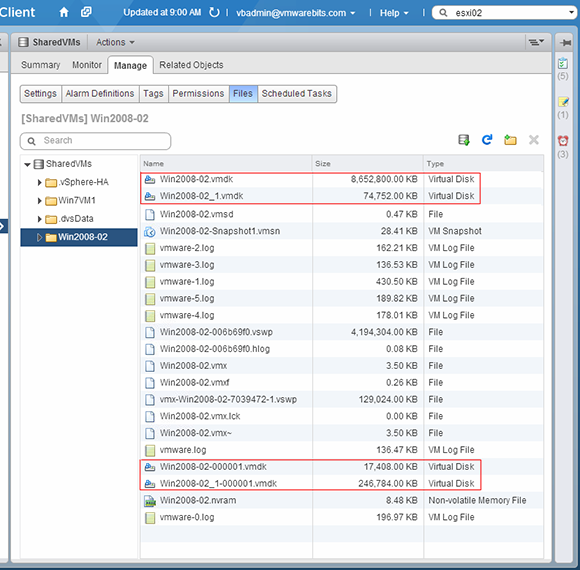
Task: Switch to the Related Objects tab
Action: click(x=191, y=65)
